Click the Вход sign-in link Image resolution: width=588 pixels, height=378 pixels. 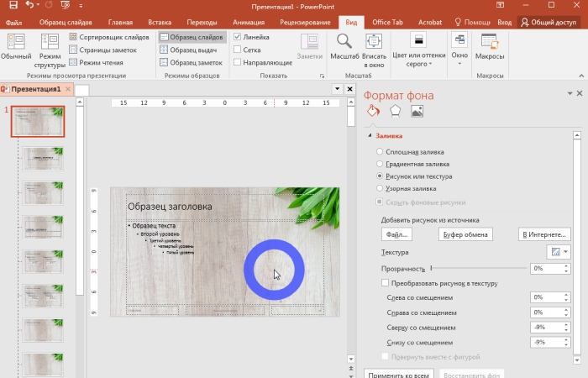[504, 23]
